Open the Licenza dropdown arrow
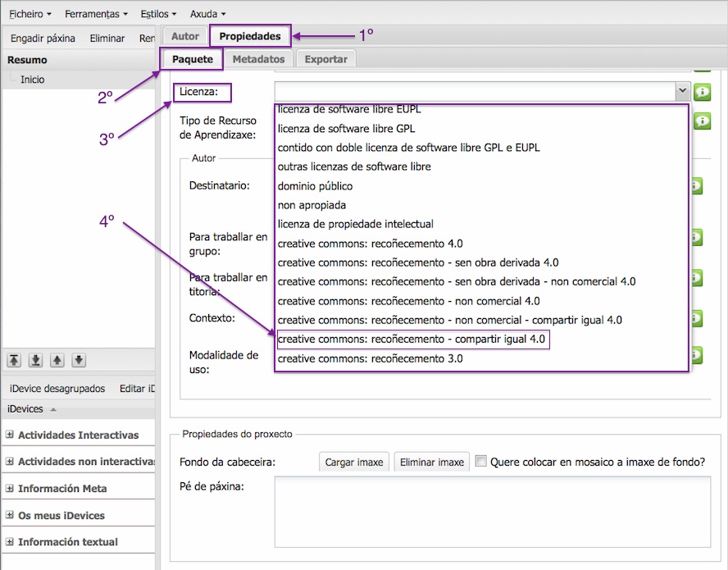Viewport: 728px width, 570px height. point(682,91)
